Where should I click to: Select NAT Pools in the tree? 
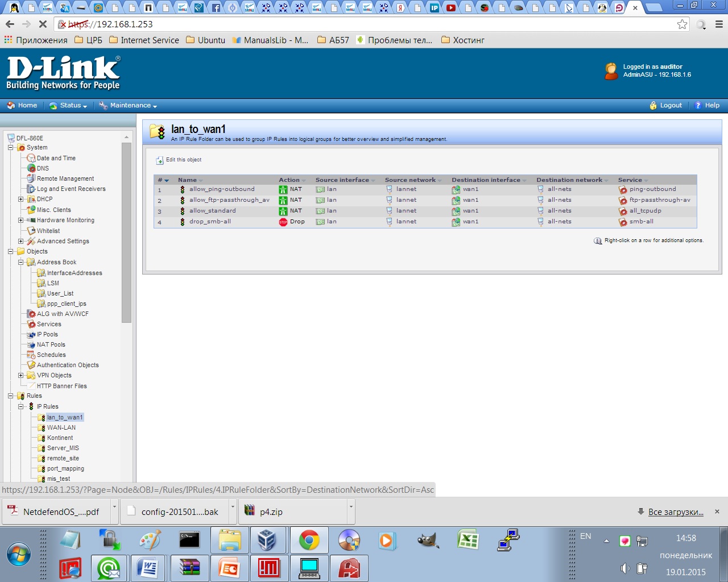(x=51, y=344)
